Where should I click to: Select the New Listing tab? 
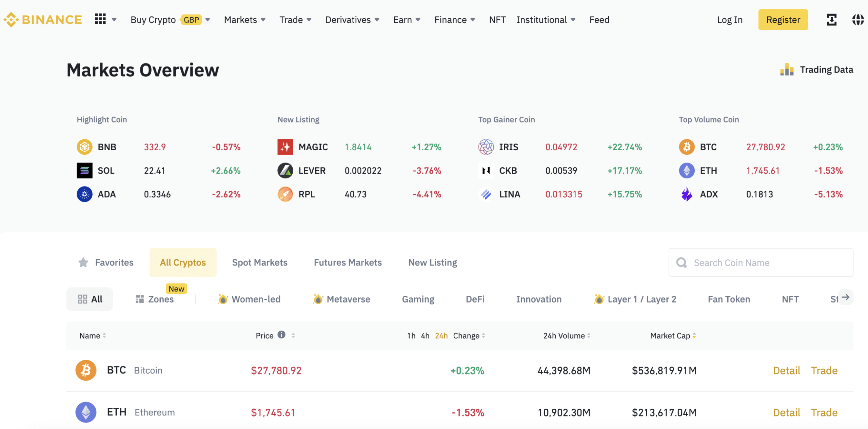pos(432,262)
